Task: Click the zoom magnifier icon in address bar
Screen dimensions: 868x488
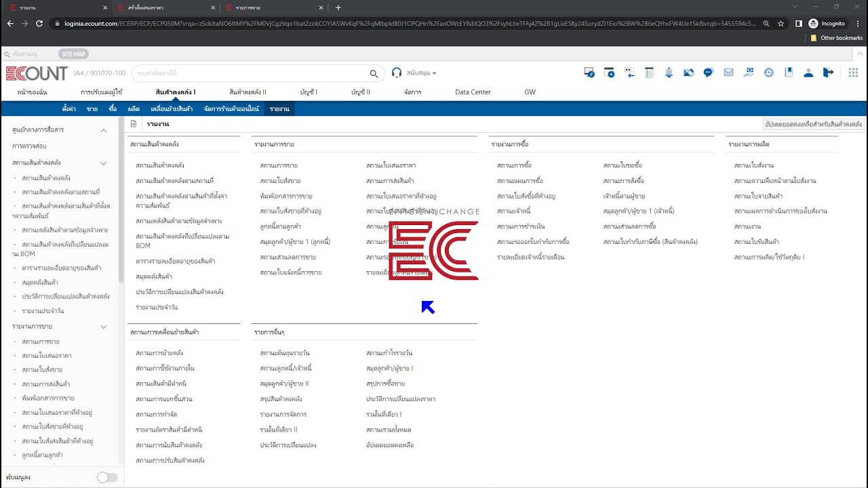Action: click(766, 23)
